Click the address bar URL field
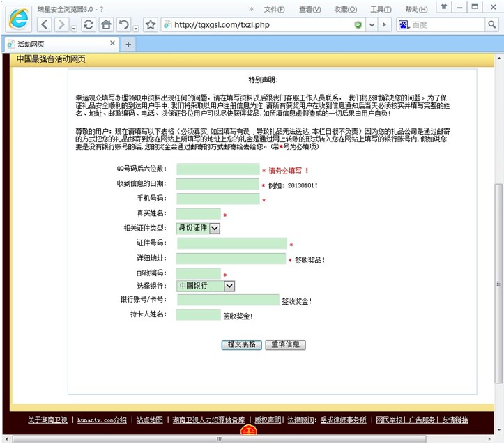 (x=262, y=25)
